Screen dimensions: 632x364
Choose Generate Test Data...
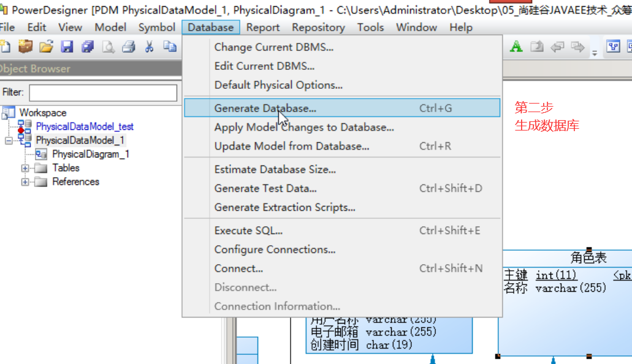click(342, 188)
